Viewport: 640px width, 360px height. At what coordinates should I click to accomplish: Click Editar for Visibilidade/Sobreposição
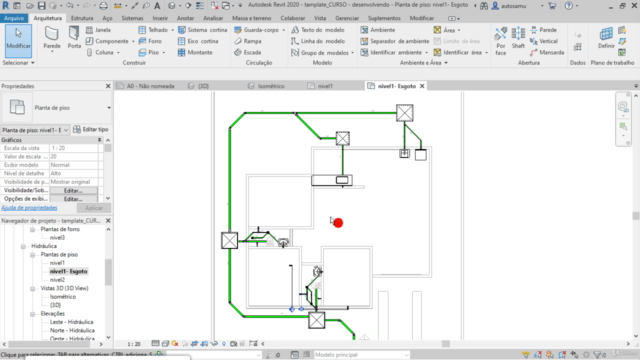(73, 191)
